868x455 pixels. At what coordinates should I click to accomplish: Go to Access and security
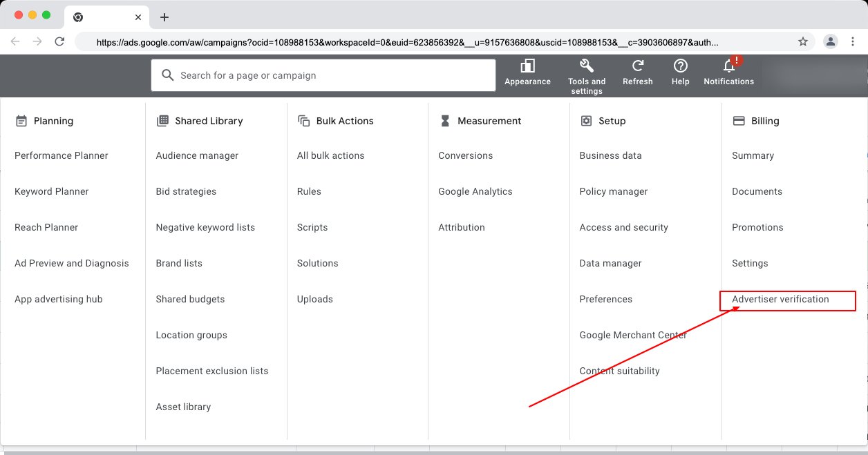624,227
